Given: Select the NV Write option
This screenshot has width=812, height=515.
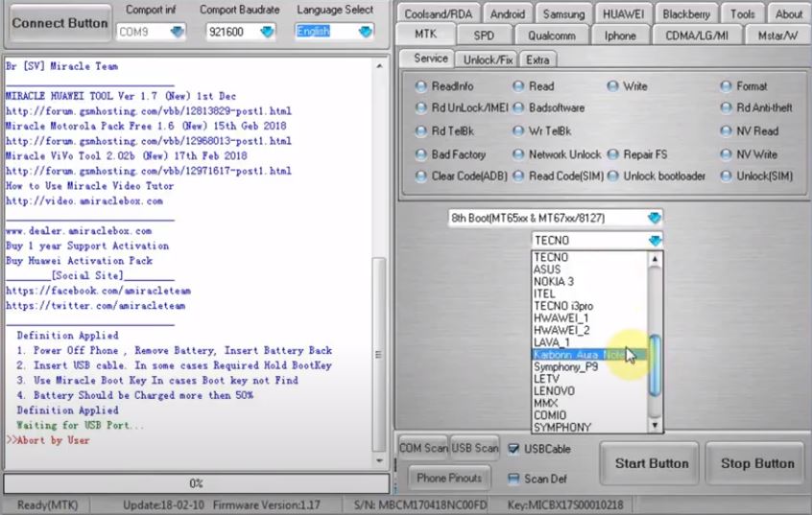Looking at the screenshot, I should 726,154.
